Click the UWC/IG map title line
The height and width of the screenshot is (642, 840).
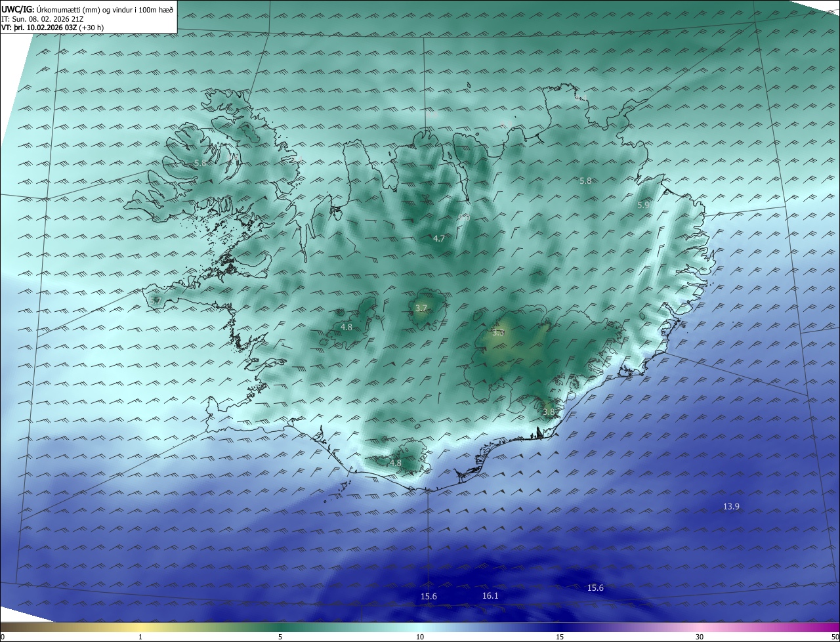[87, 10]
